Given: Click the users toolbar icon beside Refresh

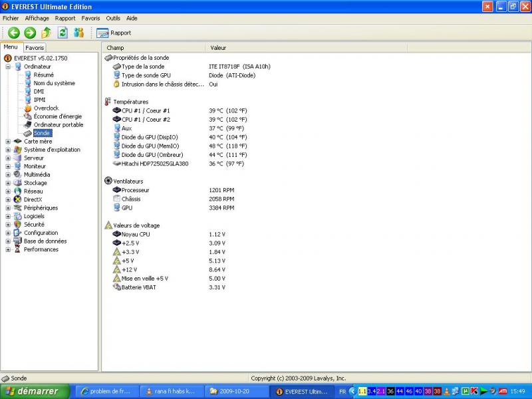Looking at the screenshot, I should coord(78,33).
